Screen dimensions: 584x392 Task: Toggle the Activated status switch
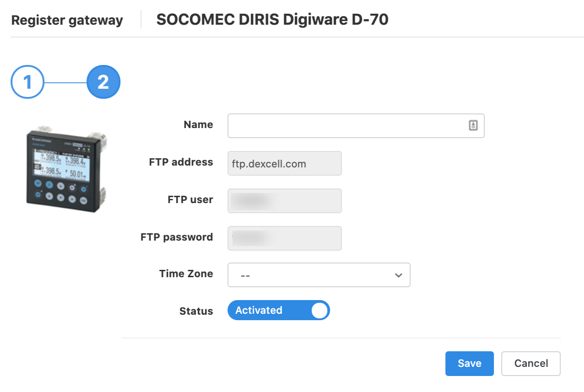279,310
